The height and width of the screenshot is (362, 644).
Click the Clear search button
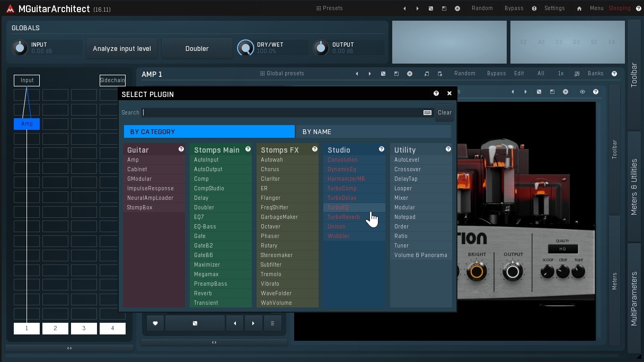[x=445, y=112]
